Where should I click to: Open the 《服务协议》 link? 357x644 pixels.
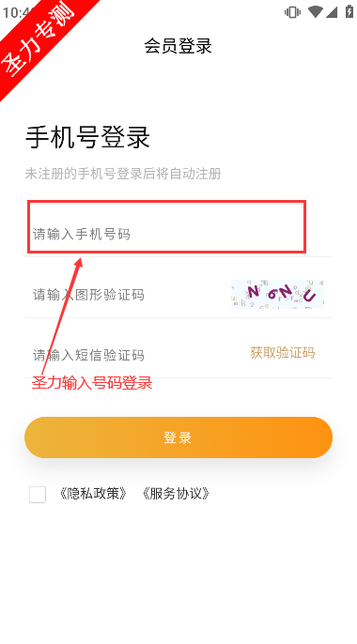[176, 493]
